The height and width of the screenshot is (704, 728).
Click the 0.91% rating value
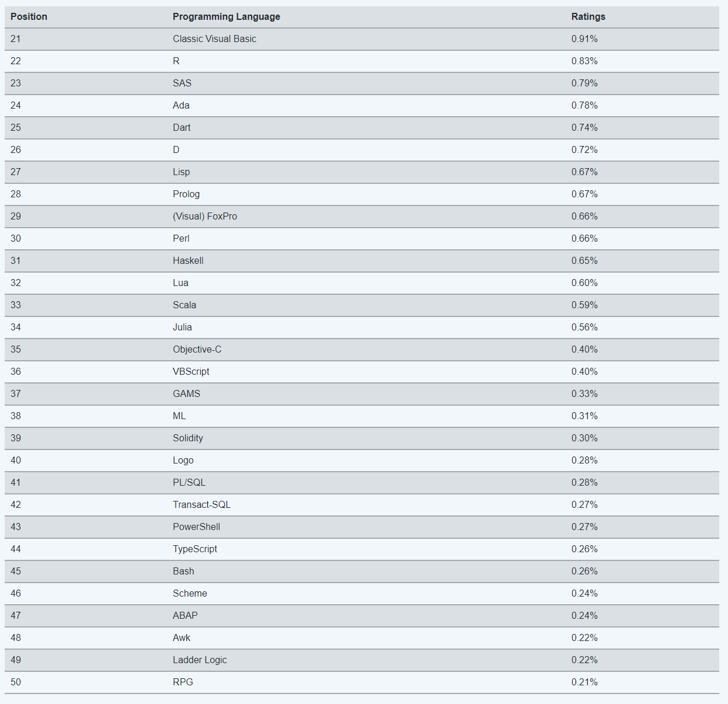[584, 39]
